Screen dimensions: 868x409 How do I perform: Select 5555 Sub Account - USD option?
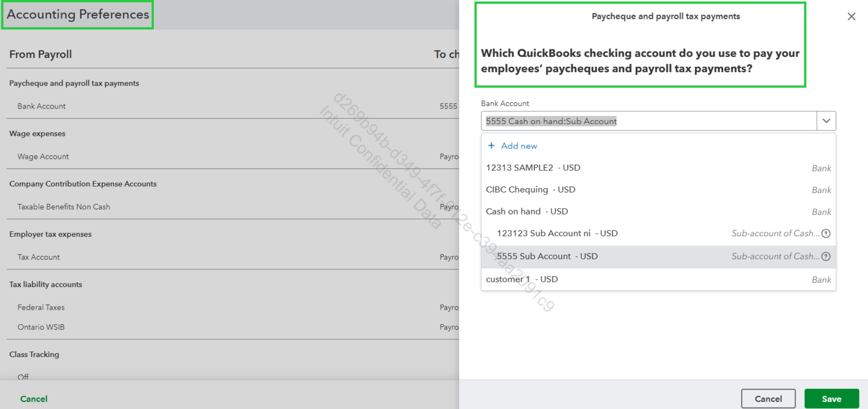tap(658, 256)
